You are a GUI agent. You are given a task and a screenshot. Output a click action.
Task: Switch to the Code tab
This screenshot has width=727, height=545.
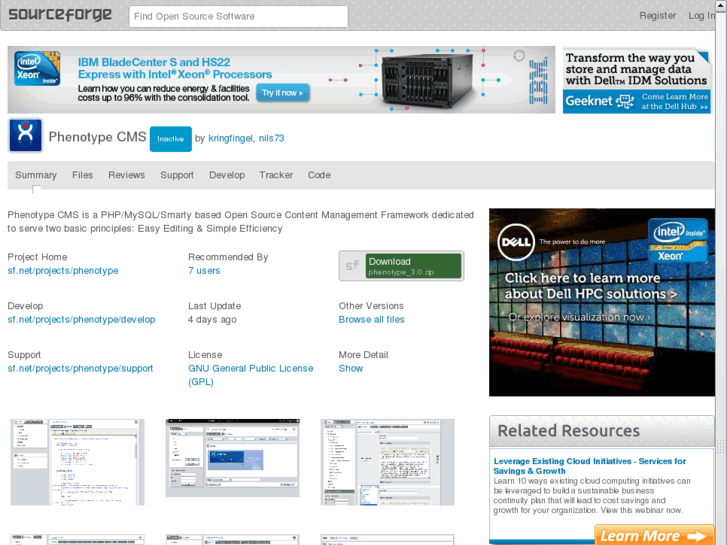click(x=319, y=175)
